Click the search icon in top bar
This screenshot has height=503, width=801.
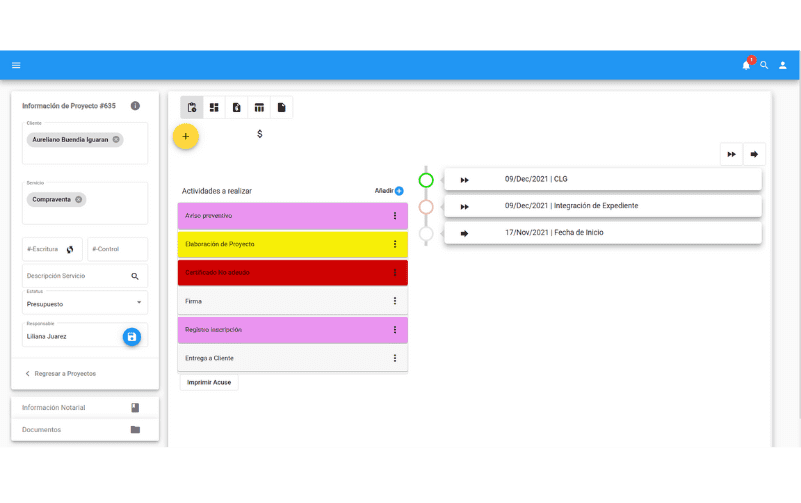765,65
